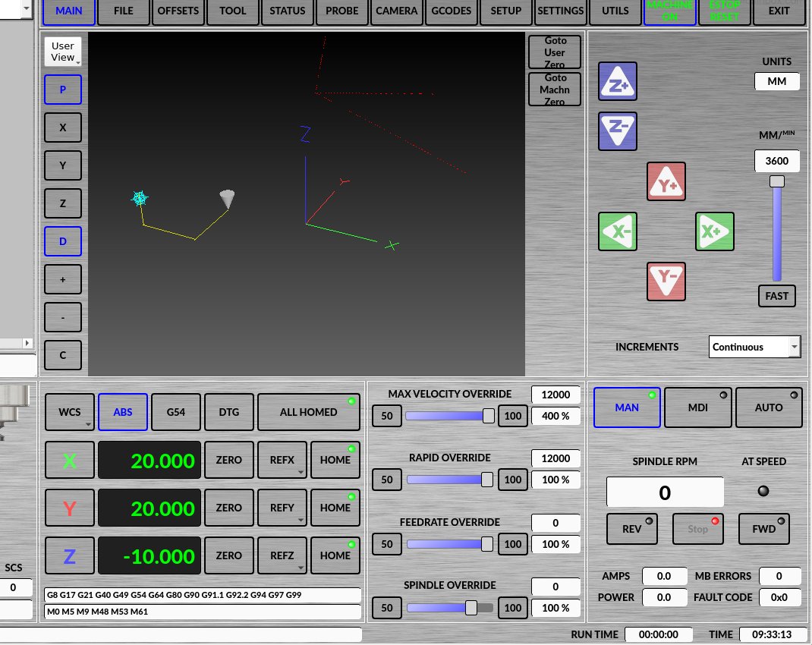812x645 pixels.
Task: Set Rapid Override to 50
Action: pos(387,480)
